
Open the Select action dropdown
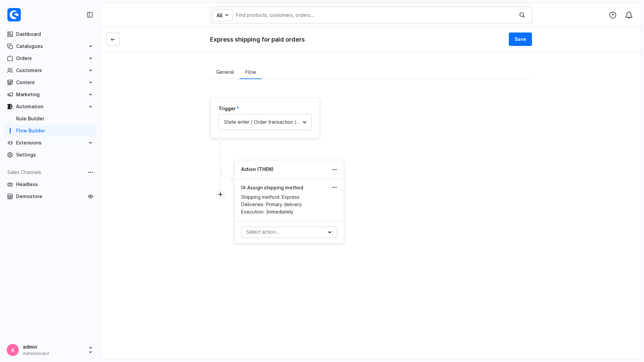pos(289,232)
